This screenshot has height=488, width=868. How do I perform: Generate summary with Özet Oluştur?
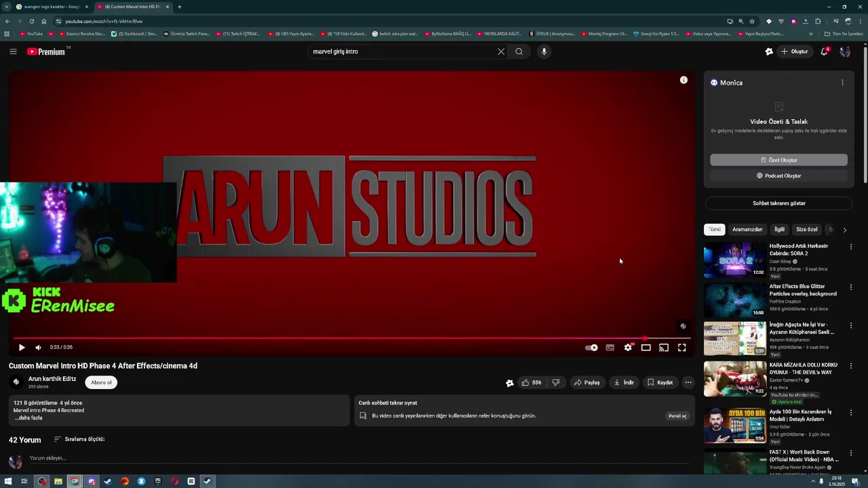coord(778,160)
